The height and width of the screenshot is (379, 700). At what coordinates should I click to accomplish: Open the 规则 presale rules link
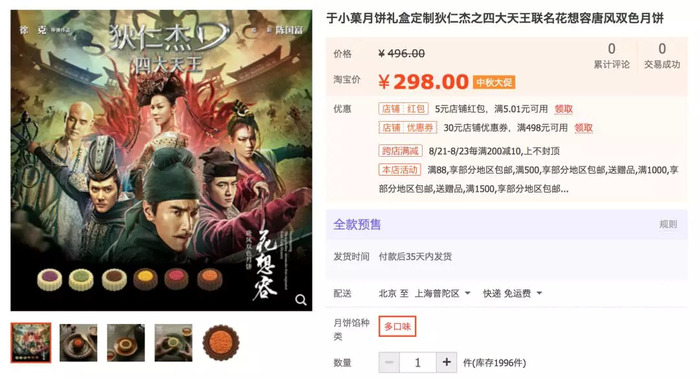[x=668, y=224]
